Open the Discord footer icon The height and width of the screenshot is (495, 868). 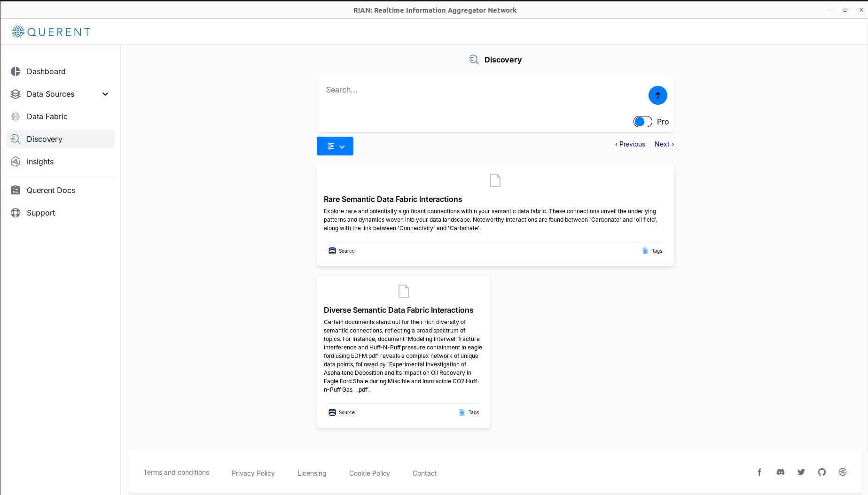781,472
